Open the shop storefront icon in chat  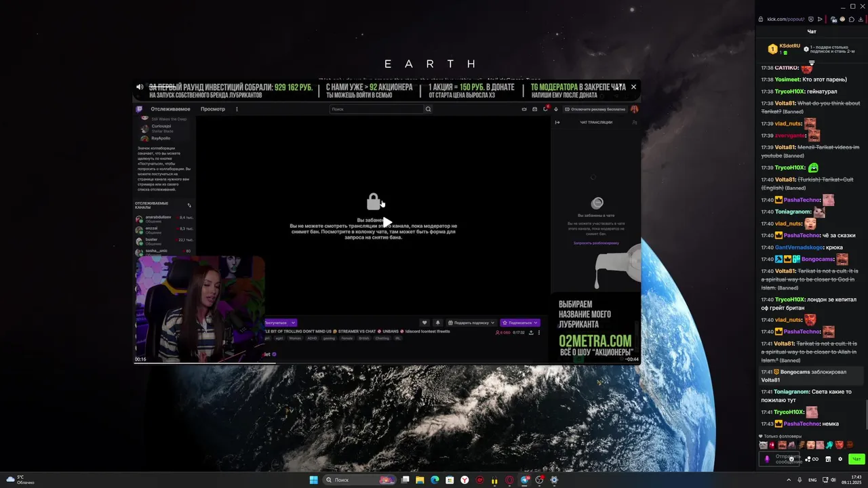(828, 459)
